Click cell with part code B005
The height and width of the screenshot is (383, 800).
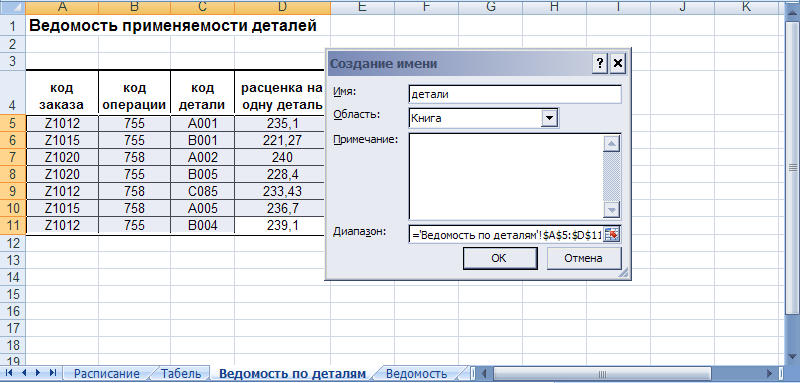[x=203, y=174]
